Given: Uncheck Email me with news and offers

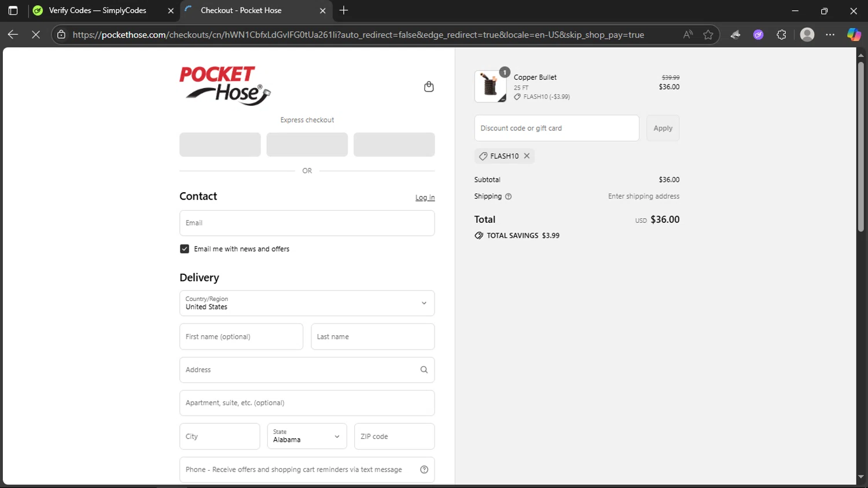Looking at the screenshot, I should point(185,249).
